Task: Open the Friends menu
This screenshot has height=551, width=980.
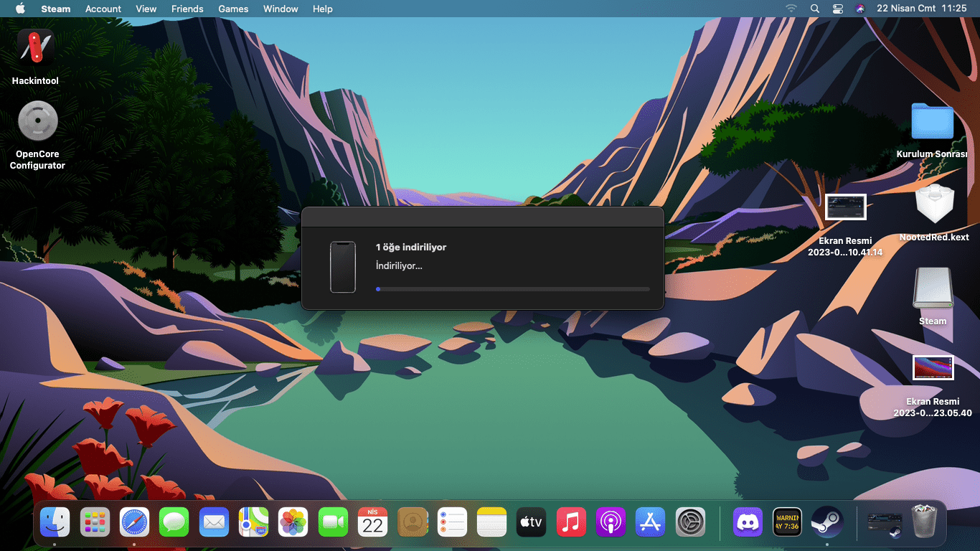Action: (x=187, y=9)
